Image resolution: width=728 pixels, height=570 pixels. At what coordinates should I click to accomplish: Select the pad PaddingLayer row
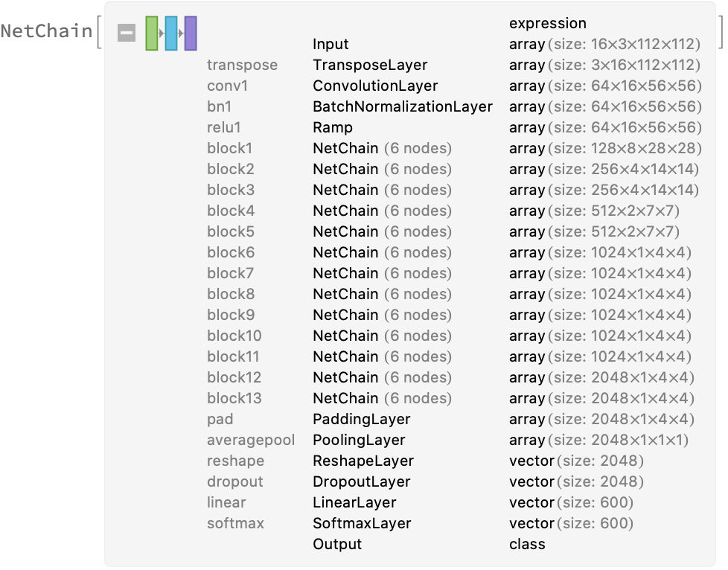361,420
